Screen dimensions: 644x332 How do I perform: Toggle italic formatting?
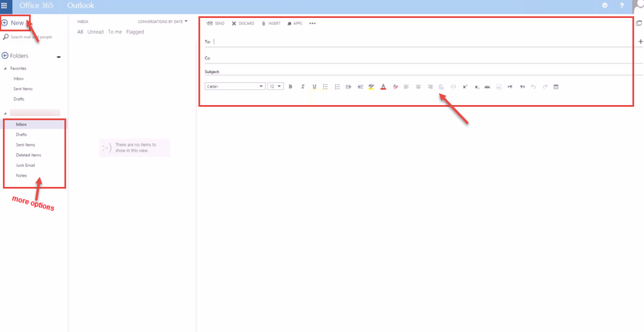[303, 86]
